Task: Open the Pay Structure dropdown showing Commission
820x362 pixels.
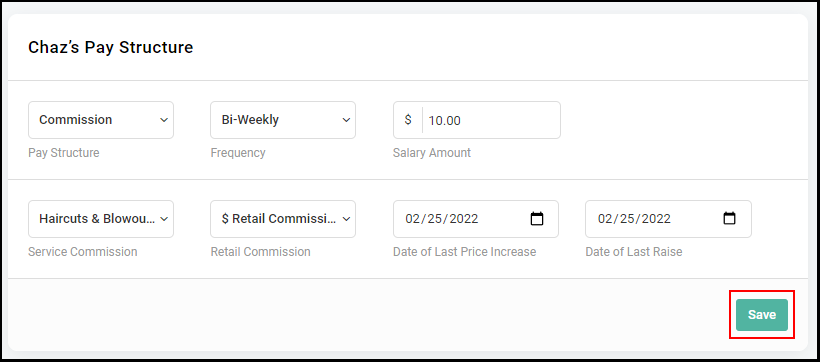Action: (101, 120)
